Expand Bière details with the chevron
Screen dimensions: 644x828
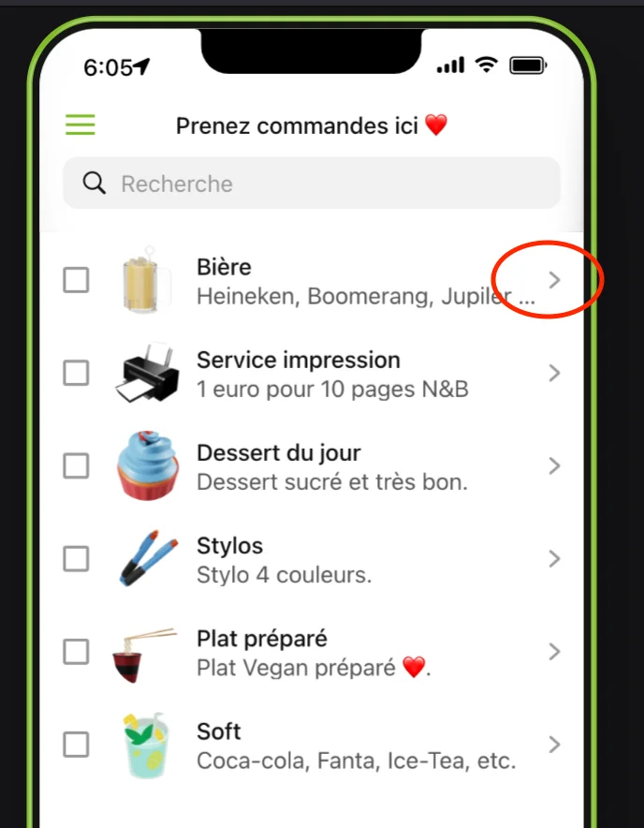(x=554, y=280)
